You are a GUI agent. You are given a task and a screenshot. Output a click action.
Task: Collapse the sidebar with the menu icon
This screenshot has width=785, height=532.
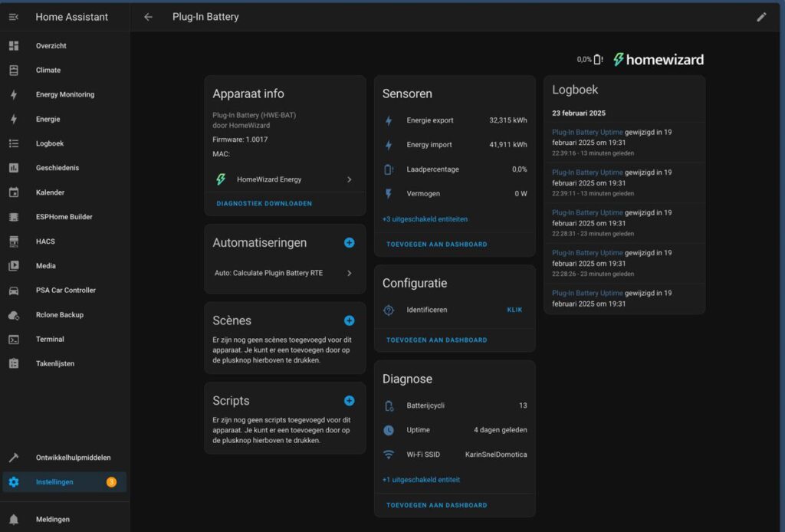click(14, 17)
